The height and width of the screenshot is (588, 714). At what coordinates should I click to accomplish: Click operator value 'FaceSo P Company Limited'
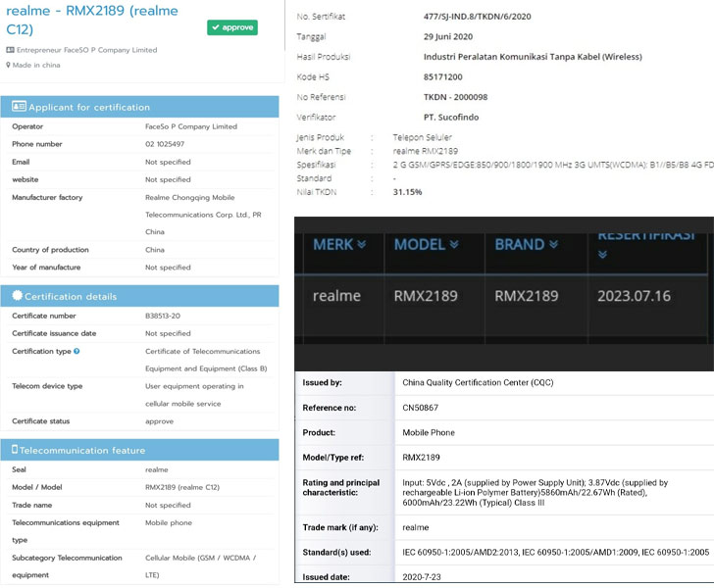(x=191, y=126)
